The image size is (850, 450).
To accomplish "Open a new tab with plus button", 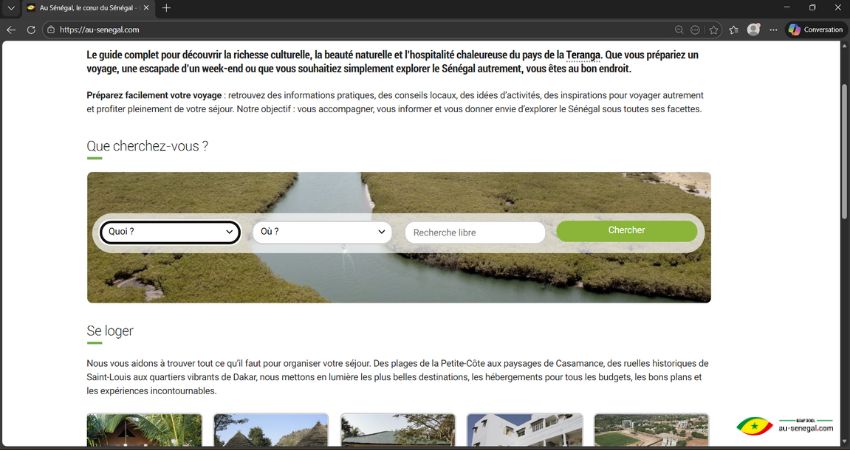I will point(166,8).
